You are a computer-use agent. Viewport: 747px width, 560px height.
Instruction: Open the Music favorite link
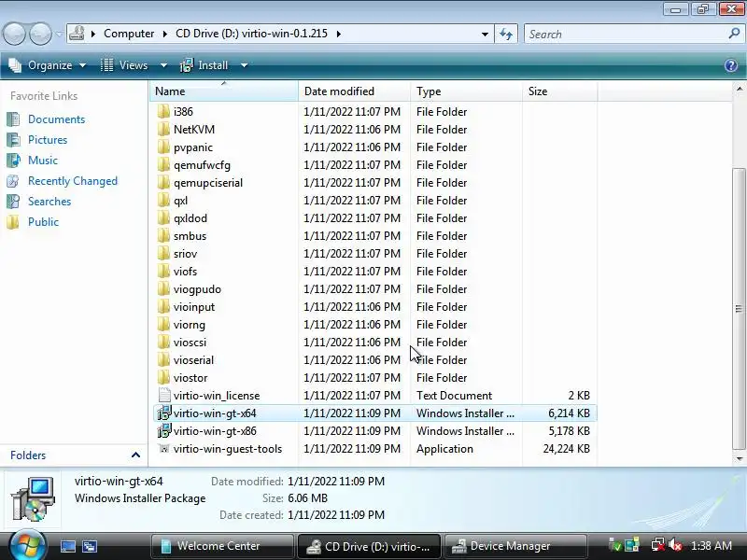click(43, 161)
